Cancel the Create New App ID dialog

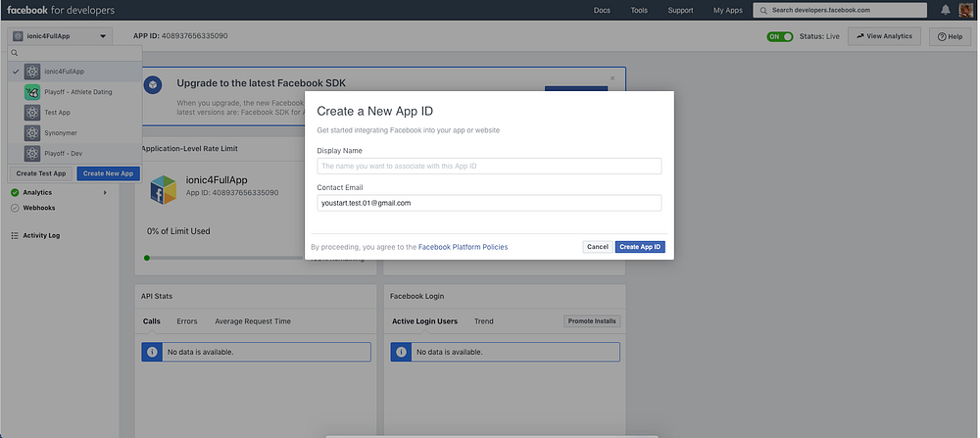pos(598,247)
